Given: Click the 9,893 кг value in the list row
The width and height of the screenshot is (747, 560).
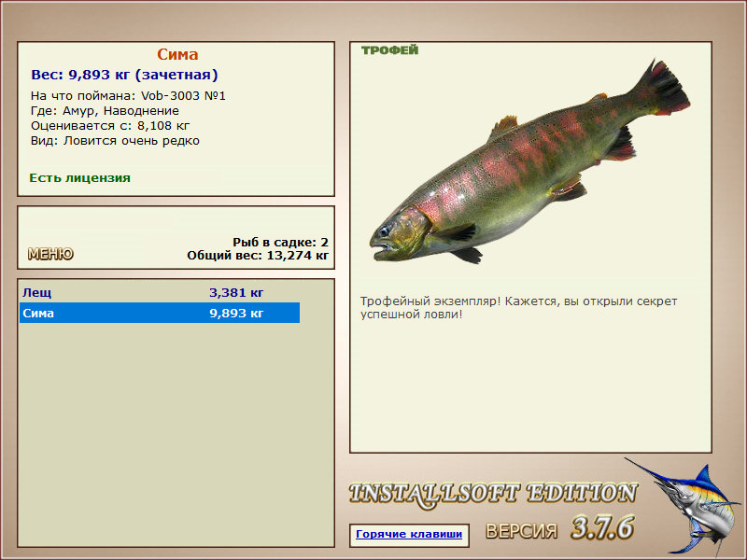Looking at the screenshot, I should click(236, 314).
